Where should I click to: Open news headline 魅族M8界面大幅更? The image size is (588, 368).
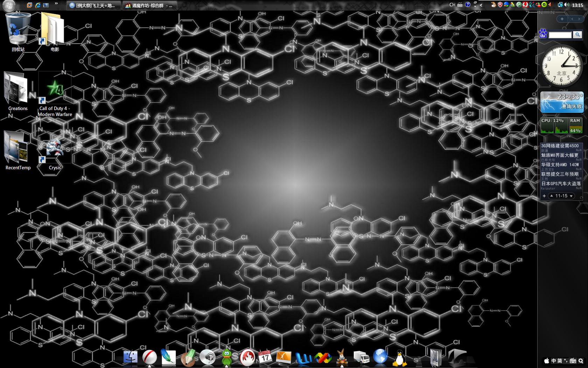pos(560,155)
